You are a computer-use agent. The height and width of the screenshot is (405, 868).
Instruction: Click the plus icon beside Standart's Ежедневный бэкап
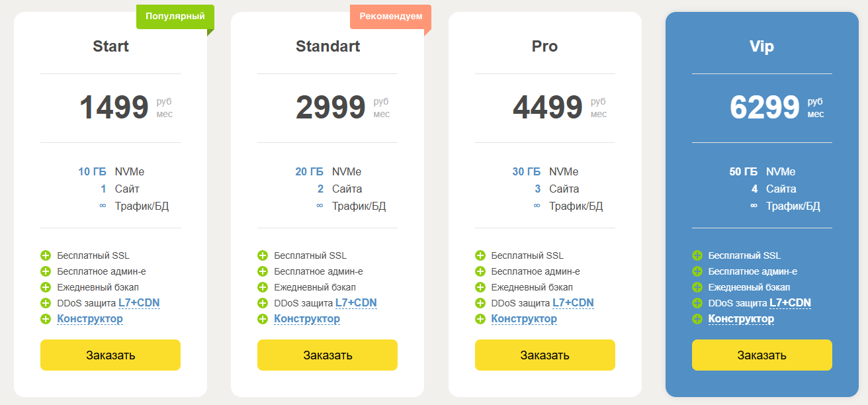click(x=263, y=287)
